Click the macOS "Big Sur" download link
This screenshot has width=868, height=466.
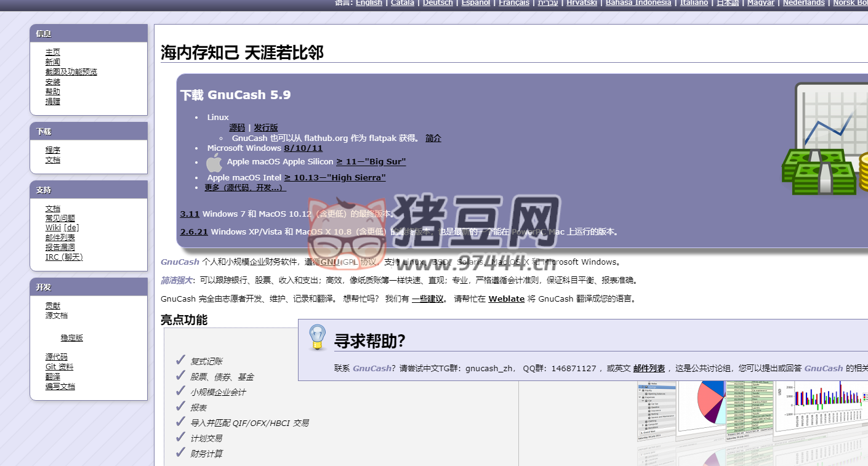371,162
